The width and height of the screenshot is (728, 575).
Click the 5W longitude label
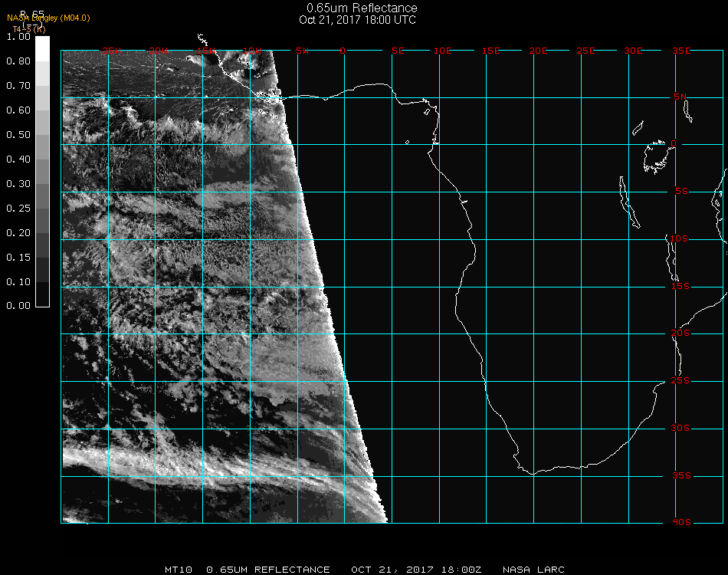302,51
